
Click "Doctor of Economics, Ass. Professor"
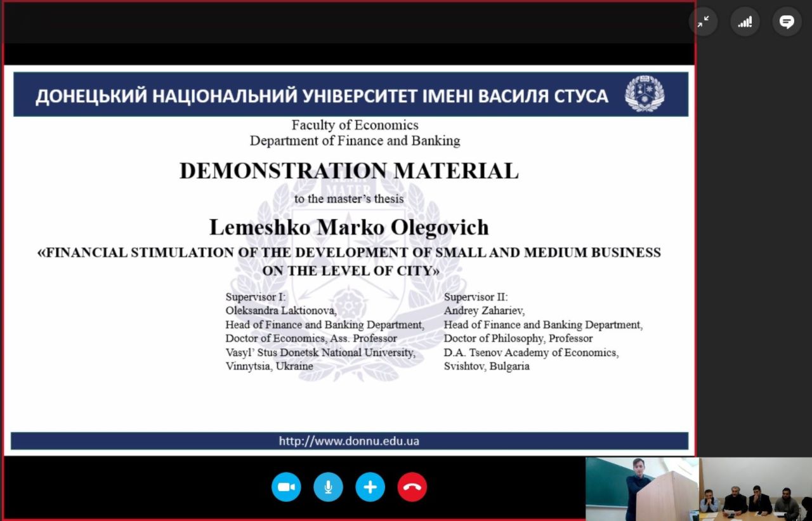[x=311, y=339]
